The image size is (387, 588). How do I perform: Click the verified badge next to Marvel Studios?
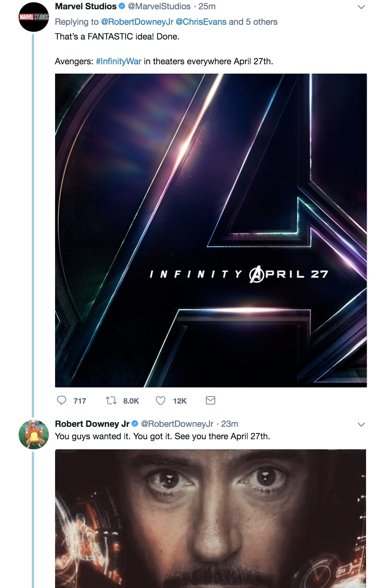(122, 6)
